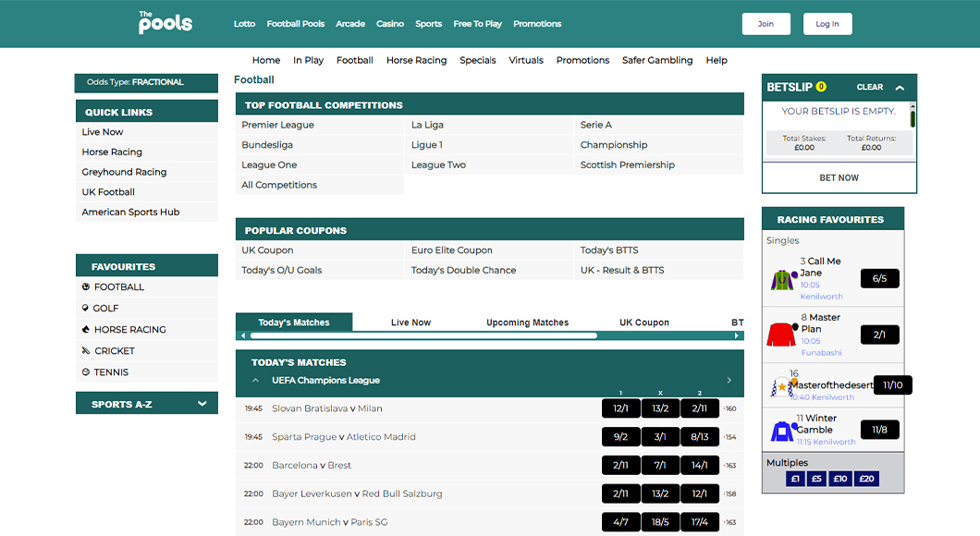The image size is (980, 536).
Task: Open In Play in the sports menu
Action: 308,60
